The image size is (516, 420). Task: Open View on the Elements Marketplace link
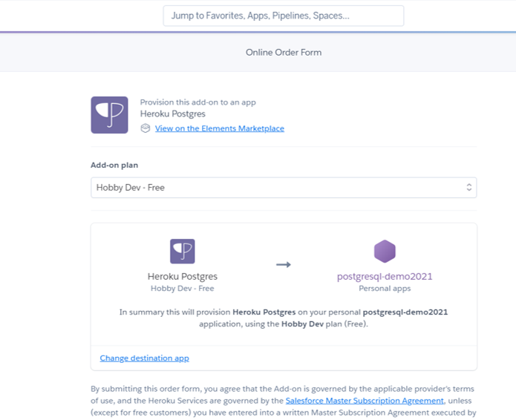[x=220, y=128]
